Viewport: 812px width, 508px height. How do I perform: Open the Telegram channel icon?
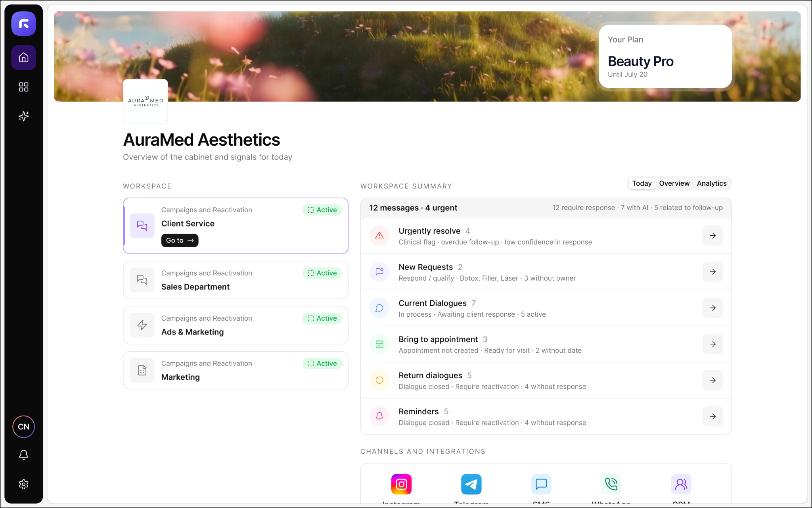(x=471, y=484)
